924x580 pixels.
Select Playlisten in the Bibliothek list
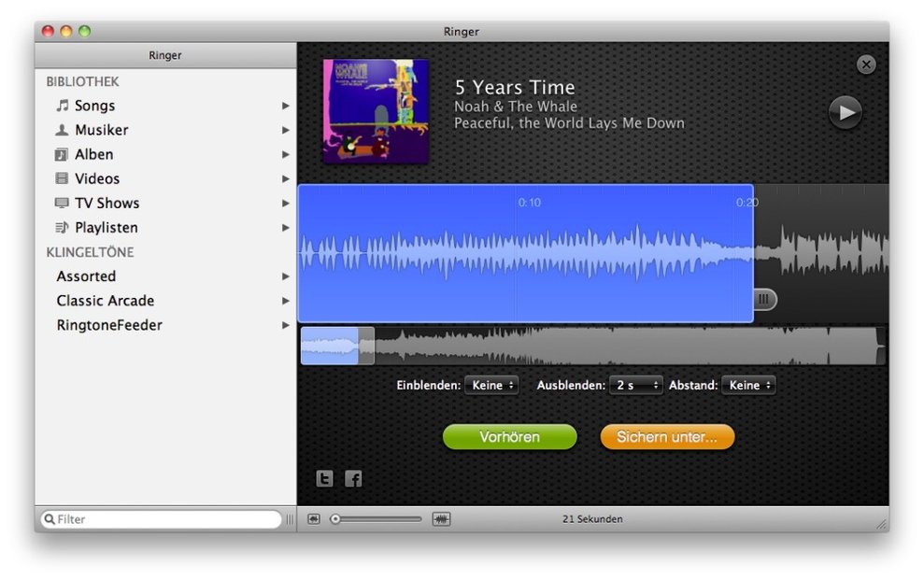pyautogui.click(x=165, y=227)
